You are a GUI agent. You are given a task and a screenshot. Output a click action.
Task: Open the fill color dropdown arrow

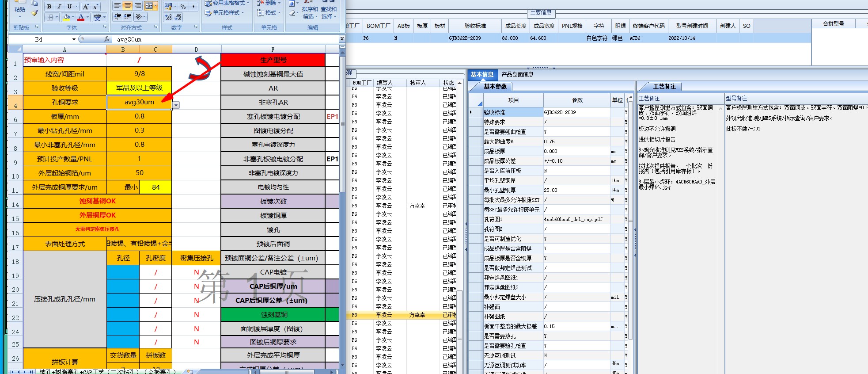click(73, 17)
